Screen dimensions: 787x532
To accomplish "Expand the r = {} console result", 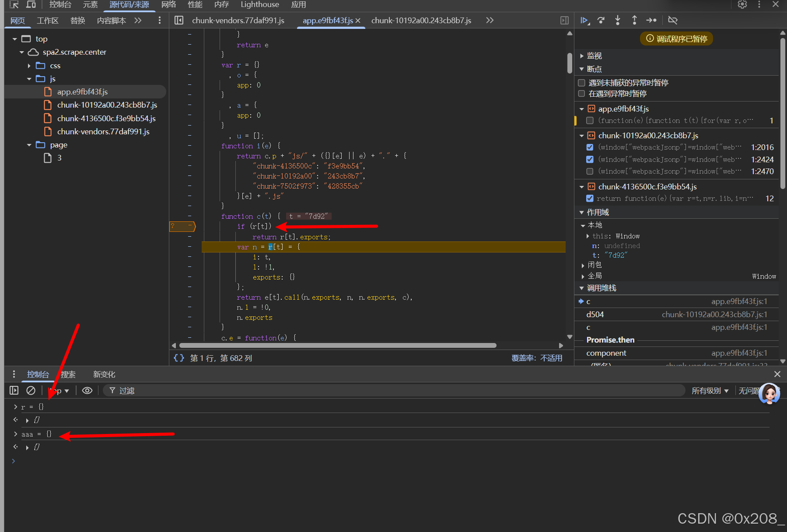I will coord(27,420).
